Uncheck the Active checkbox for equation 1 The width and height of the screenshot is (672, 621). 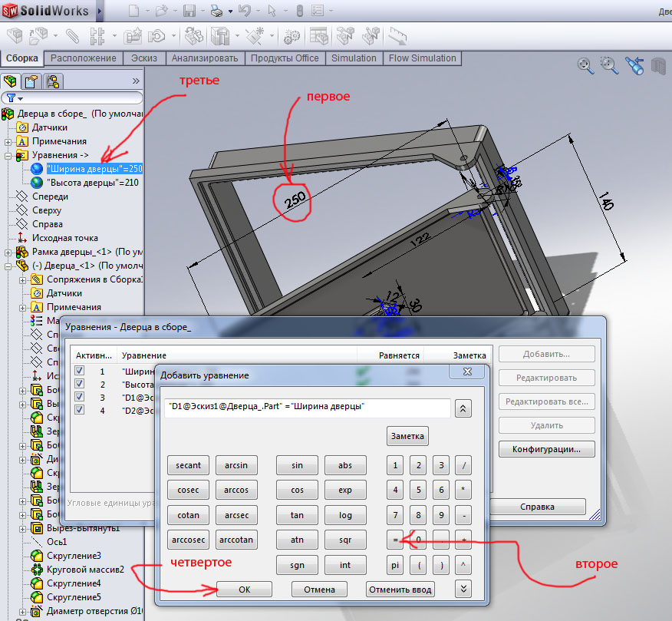click(x=79, y=371)
